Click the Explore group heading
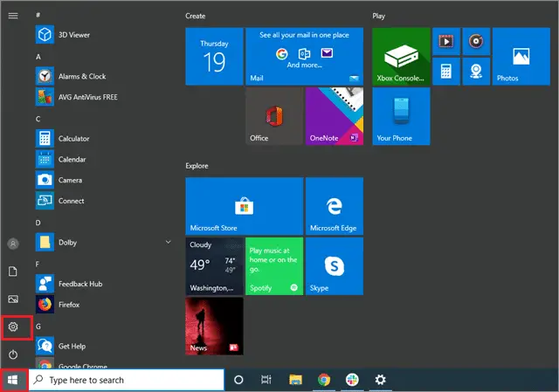This screenshot has height=392, width=559. point(197,166)
